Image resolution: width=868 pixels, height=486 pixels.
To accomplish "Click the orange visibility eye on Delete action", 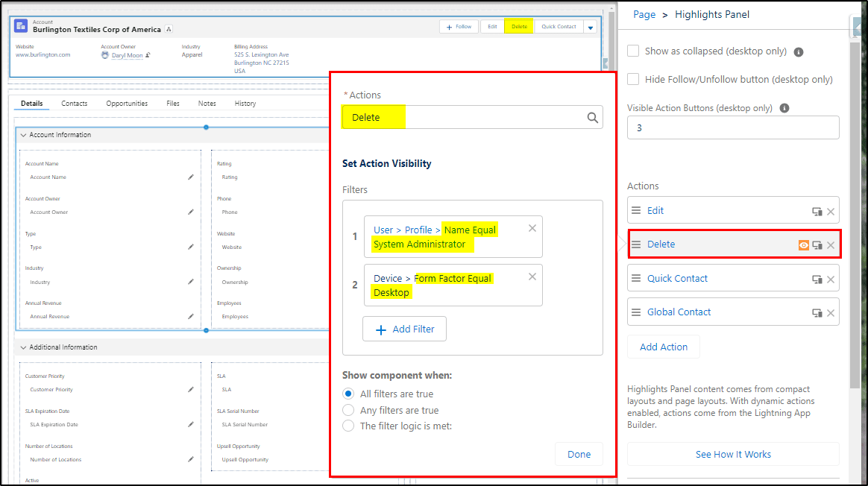I will point(803,244).
